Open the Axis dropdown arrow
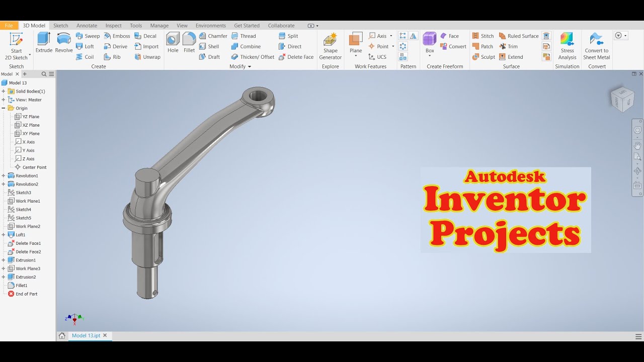Screen dimensions: 644x362 391,36
